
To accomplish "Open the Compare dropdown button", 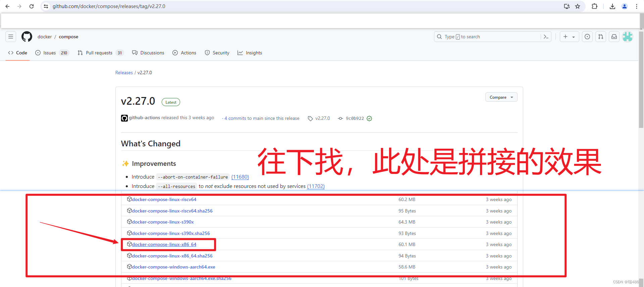I will point(501,97).
